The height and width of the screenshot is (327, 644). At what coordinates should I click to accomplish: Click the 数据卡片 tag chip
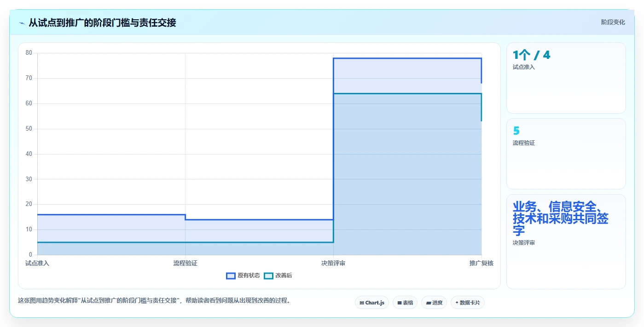coord(468,303)
